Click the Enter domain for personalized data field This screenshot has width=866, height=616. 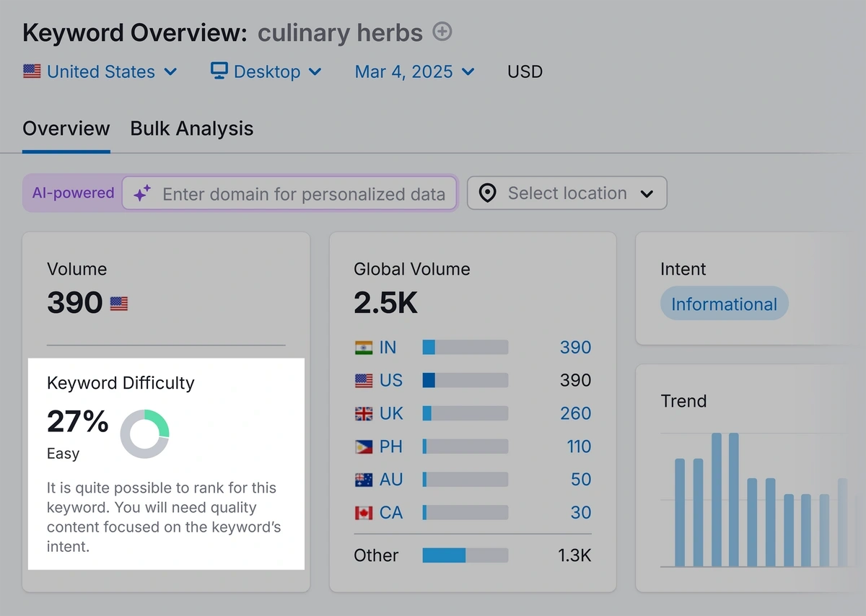tap(289, 193)
